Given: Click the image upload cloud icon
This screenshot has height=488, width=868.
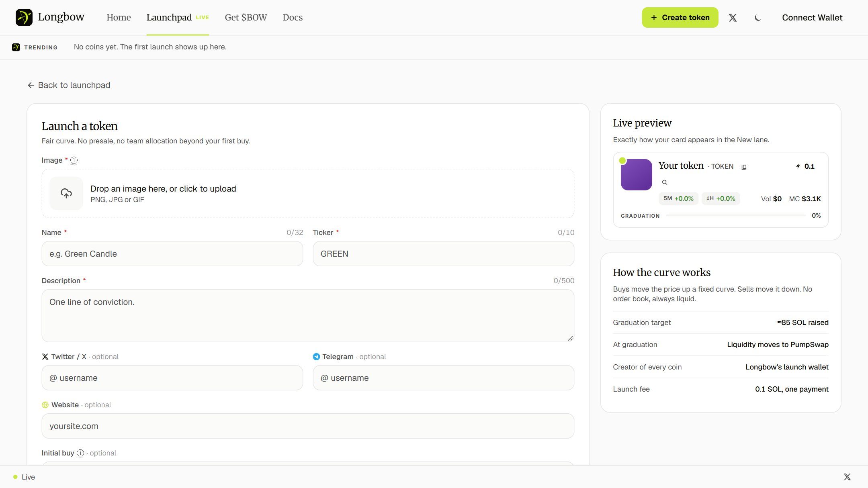Looking at the screenshot, I should tap(66, 193).
